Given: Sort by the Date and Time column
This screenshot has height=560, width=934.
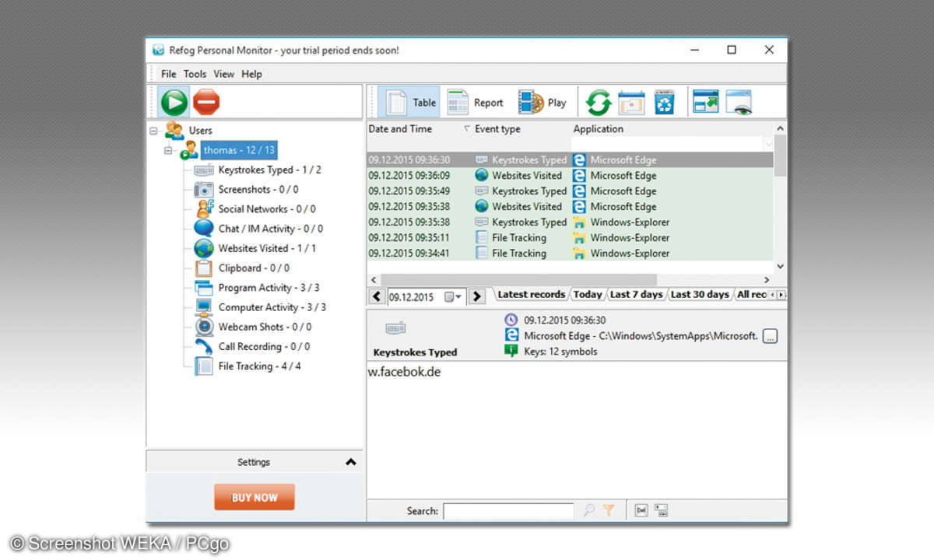Looking at the screenshot, I should (x=400, y=129).
